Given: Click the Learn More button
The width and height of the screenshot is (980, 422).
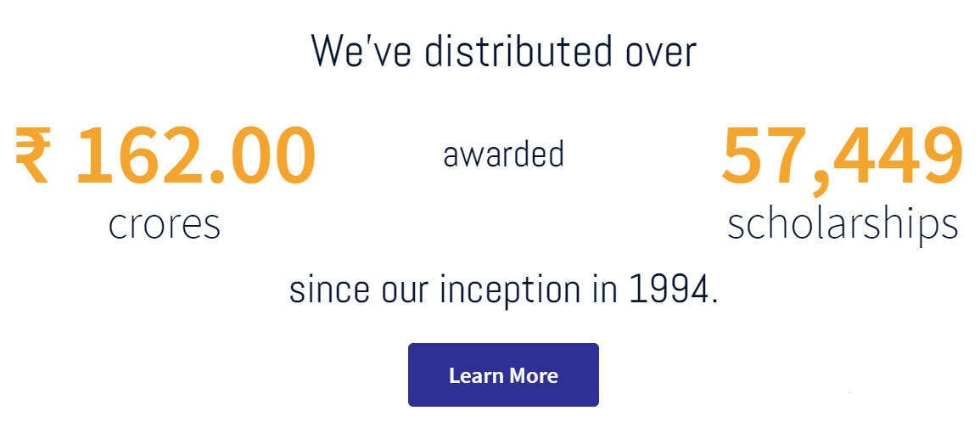Looking at the screenshot, I should 503,375.
